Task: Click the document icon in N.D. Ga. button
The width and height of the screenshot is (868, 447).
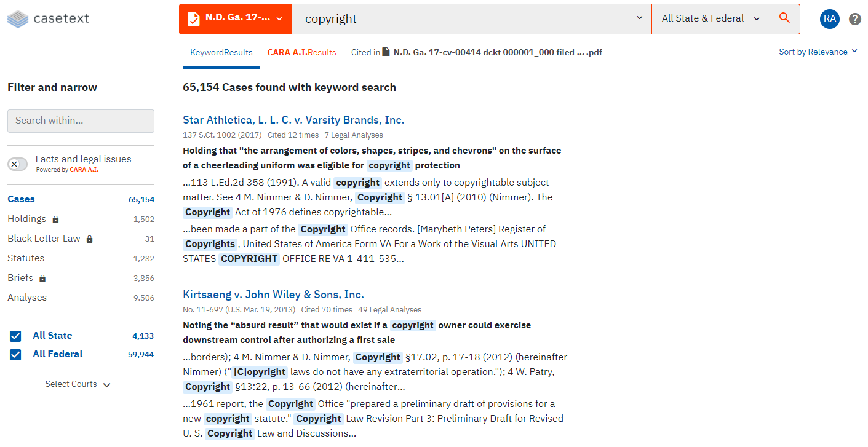Action: pyautogui.click(x=193, y=18)
